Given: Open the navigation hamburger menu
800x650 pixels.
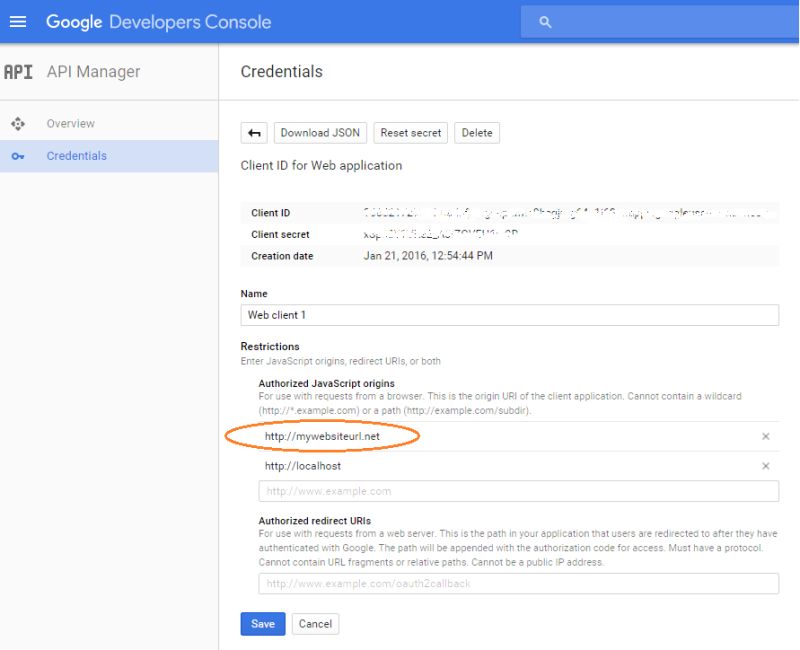Looking at the screenshot, I should pyautogui.click(x=20, y=21).
